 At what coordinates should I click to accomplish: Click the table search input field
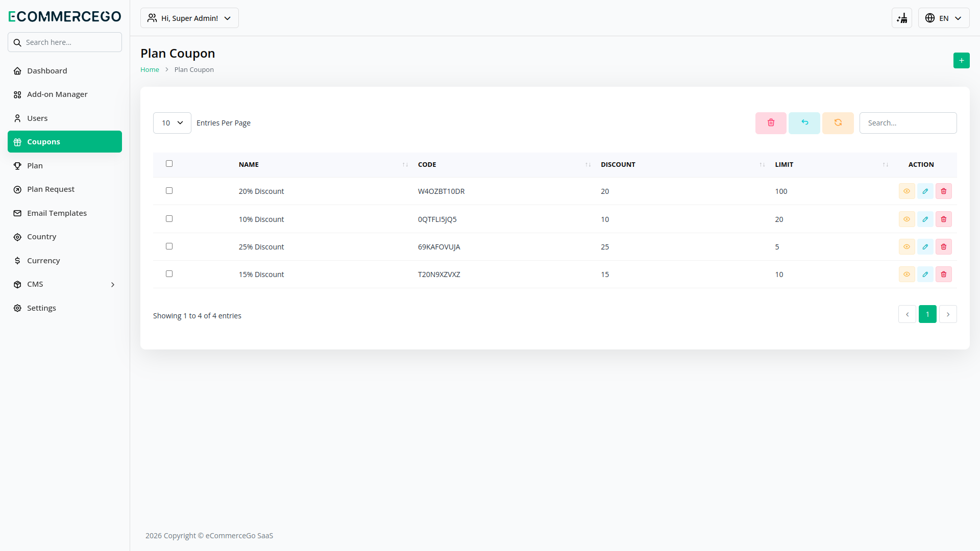tap(908, 123)
